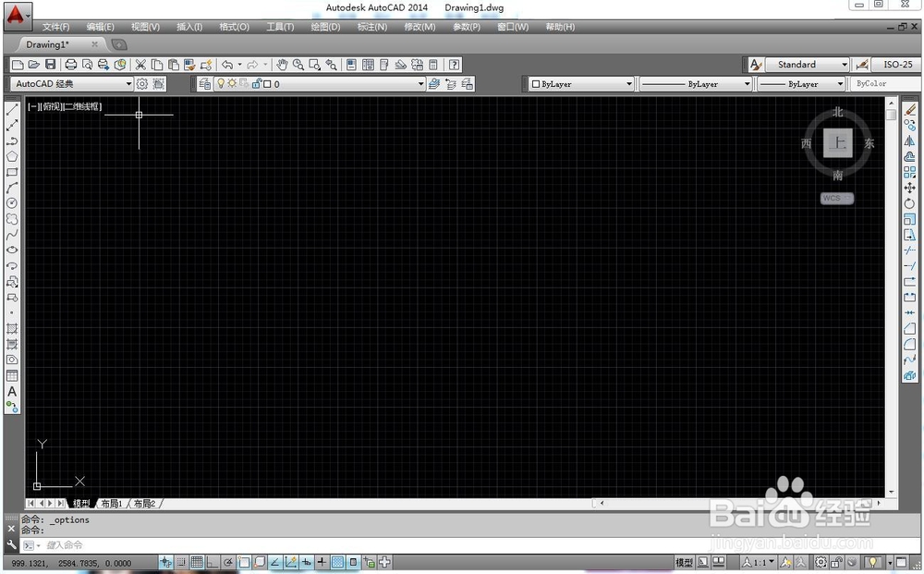Open the Help question mark icon

coord(454,65)
